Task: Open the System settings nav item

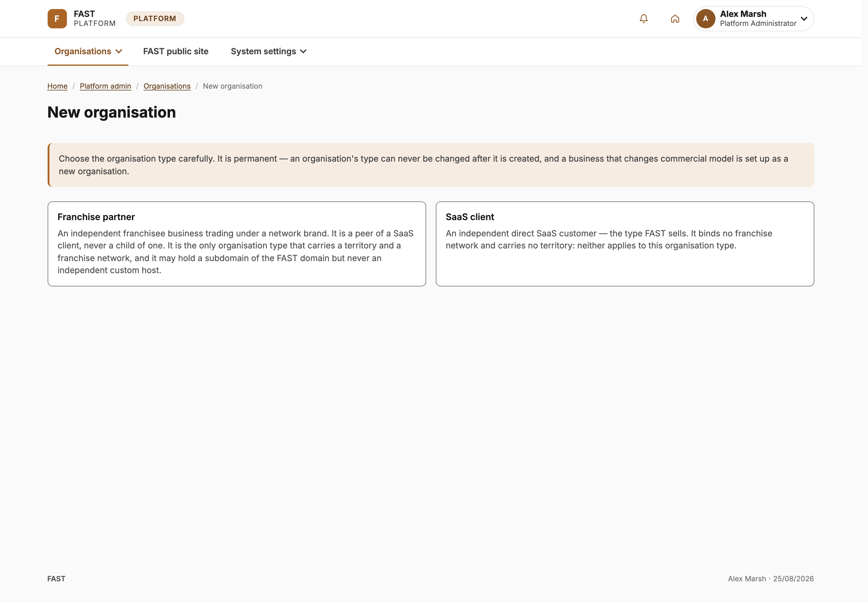Action: pyautogui.click(x=269, y=51)
